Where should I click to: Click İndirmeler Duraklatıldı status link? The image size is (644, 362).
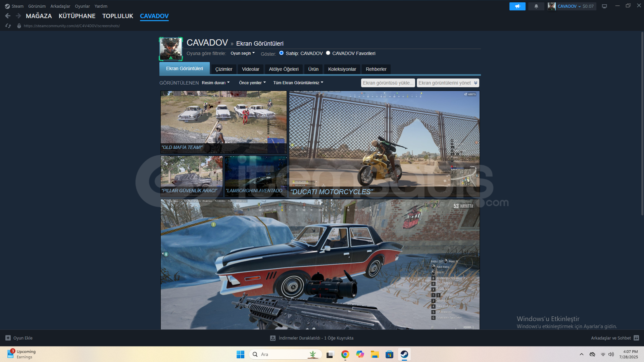tap(316, 338)
